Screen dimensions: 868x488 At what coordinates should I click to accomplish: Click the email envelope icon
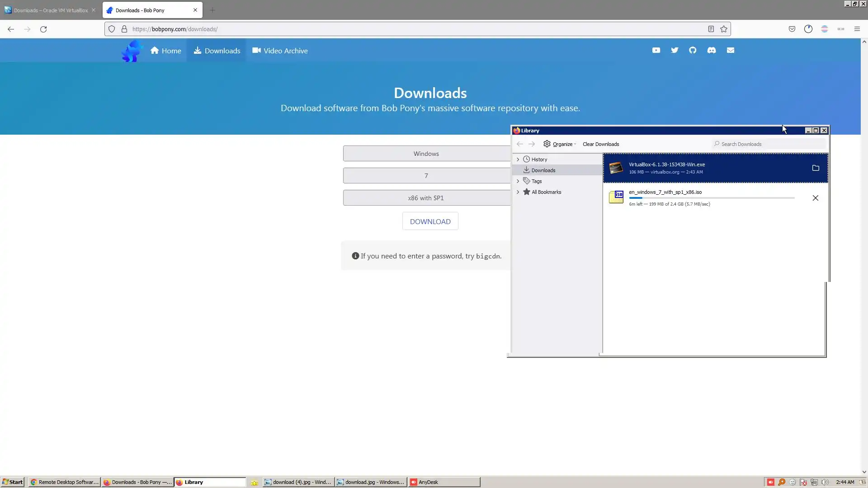(x=731, y=50)
